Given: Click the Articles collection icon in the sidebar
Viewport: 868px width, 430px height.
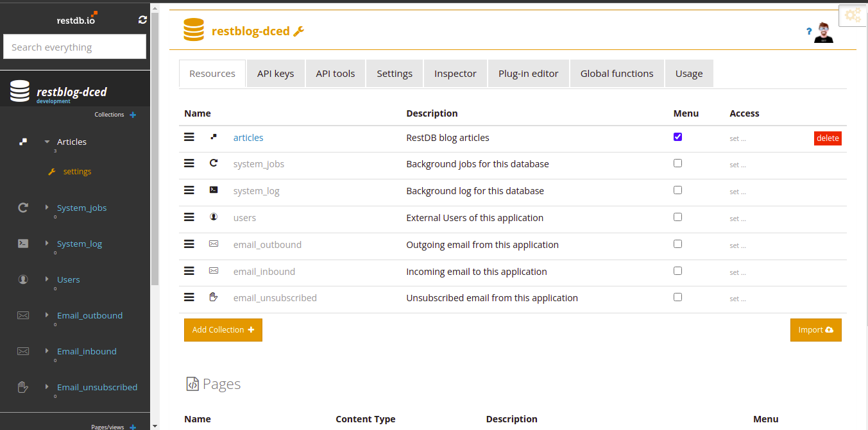Looking at the screenshot, I should pyautogui.click(x=23, y=142).
